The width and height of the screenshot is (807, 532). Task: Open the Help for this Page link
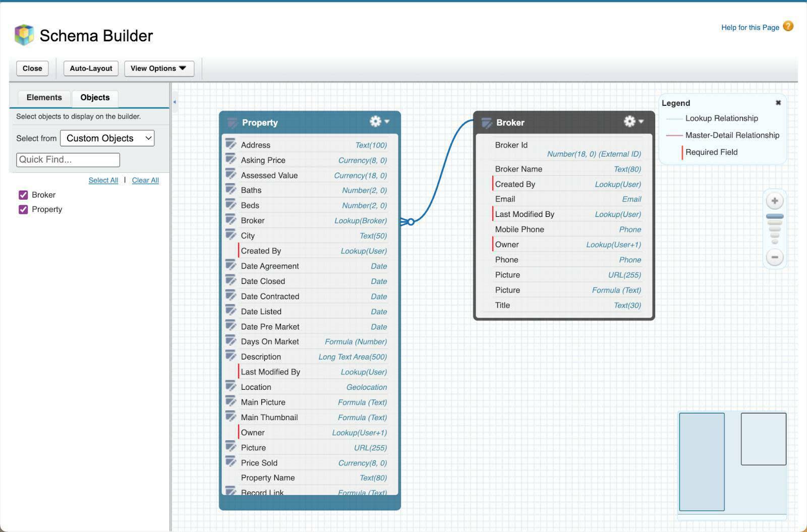pos(750,27)
